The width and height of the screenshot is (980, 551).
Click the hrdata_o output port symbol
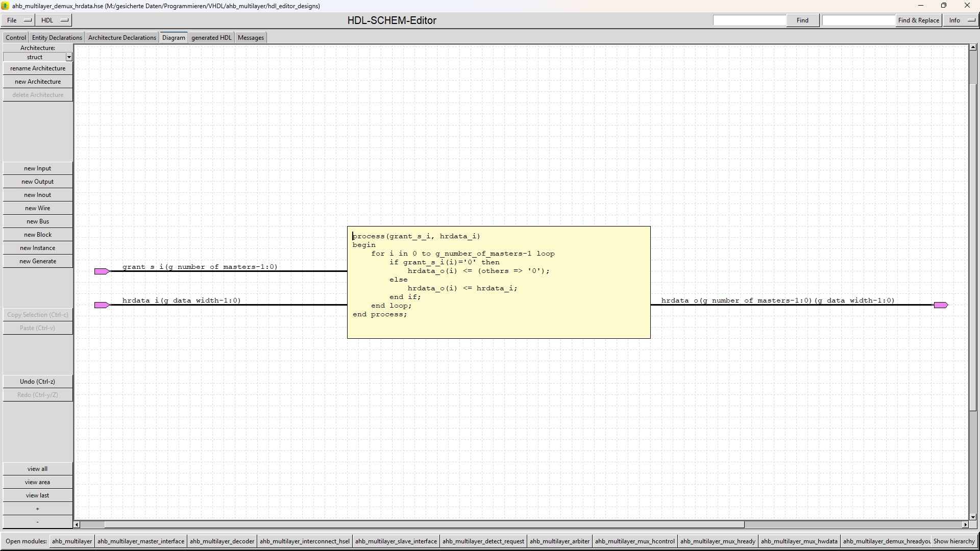940,305
